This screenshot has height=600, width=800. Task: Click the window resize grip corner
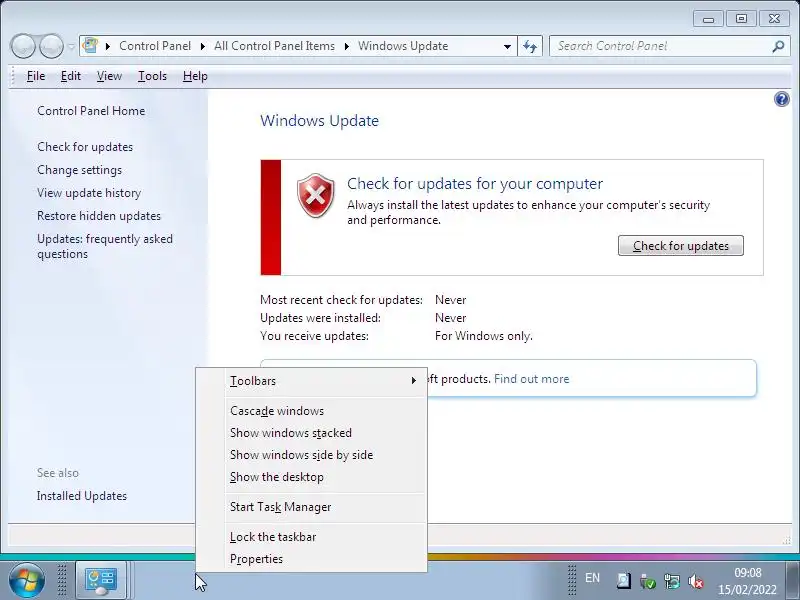(x=786, y=540)
